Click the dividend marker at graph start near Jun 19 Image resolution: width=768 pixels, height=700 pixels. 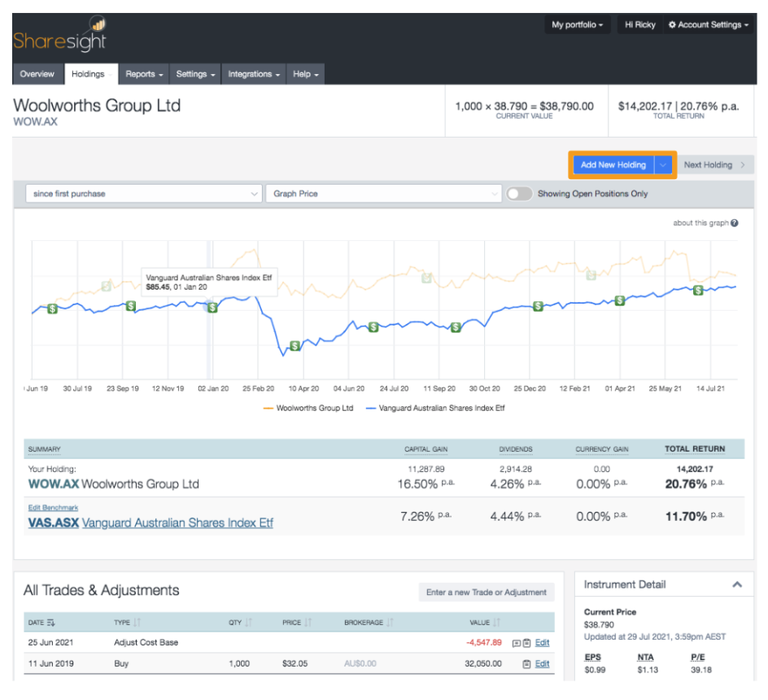point(52,308)
